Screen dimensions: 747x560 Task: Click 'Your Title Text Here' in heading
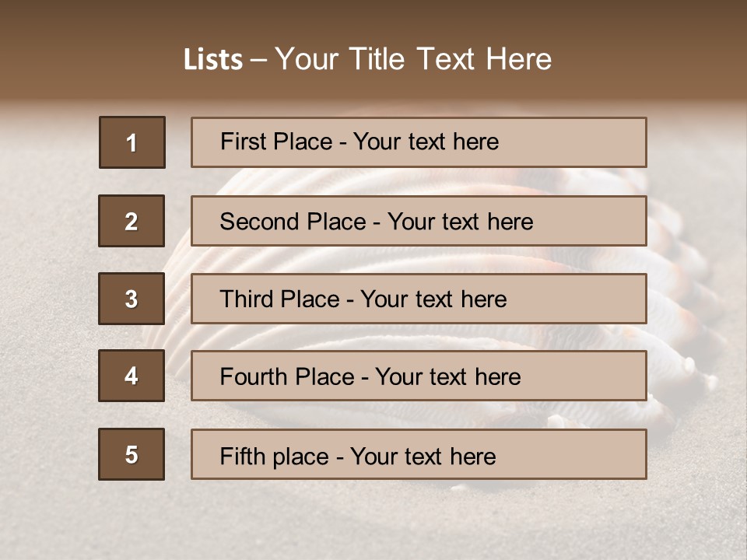[413, 59]
